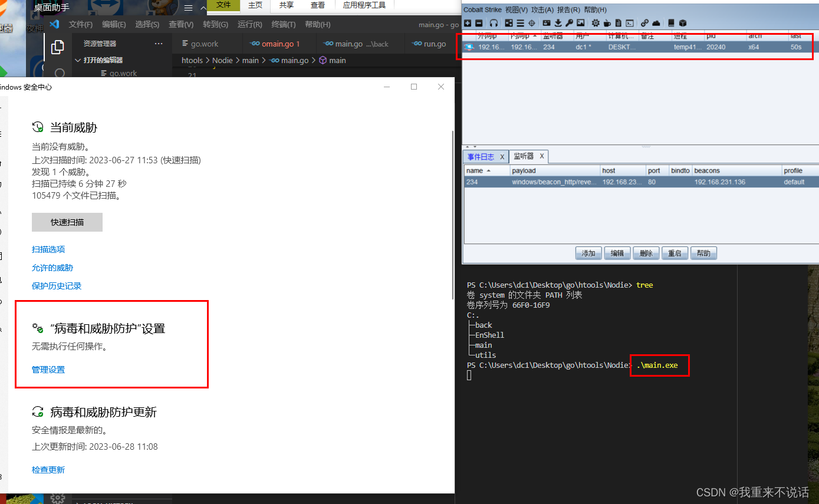Open the 查看 ribbon tab in file explorer
The height and width of the screenshot is (504, 819).
click(x=318, y=5)
